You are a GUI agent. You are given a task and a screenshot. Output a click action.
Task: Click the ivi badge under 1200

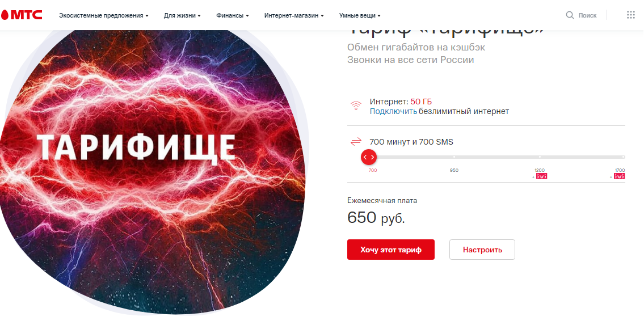pyautogui.click(x=541, y=176)
